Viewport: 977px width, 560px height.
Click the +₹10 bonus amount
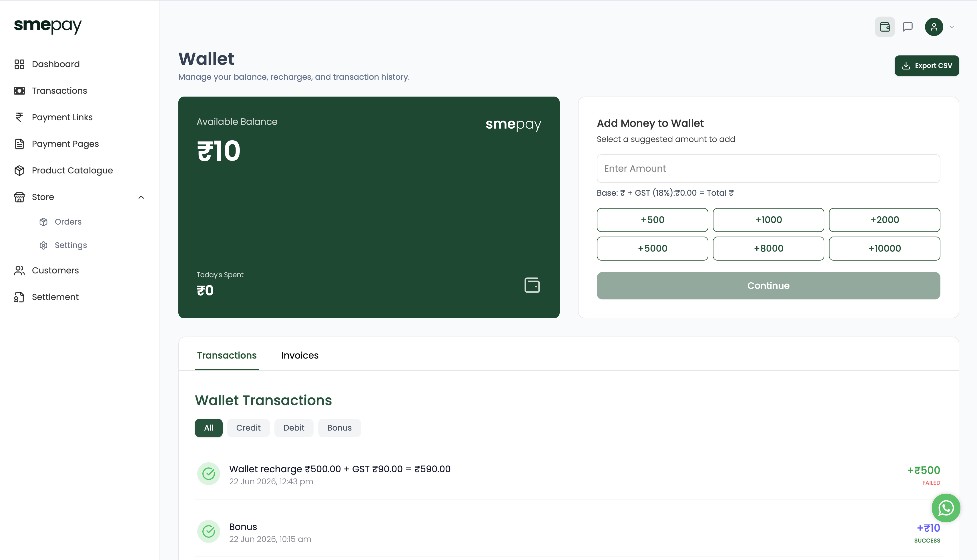click(x=928, y=528)
